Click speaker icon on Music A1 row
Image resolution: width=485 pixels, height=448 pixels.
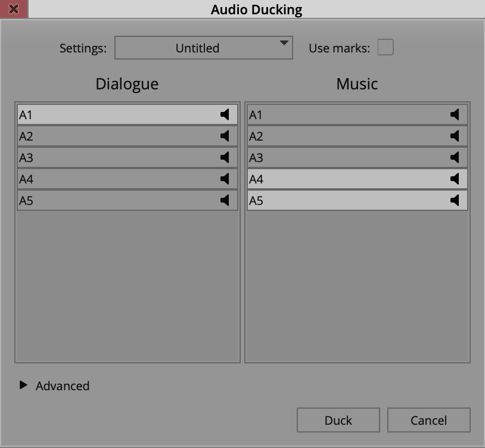455,114
